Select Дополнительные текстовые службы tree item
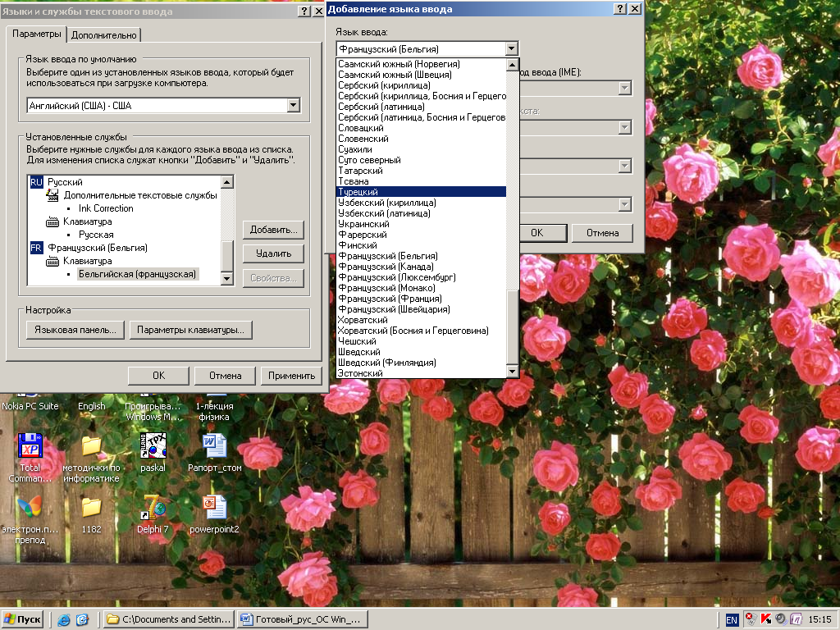This screenshot has height=630, width=840. click(x=140, y=195)
